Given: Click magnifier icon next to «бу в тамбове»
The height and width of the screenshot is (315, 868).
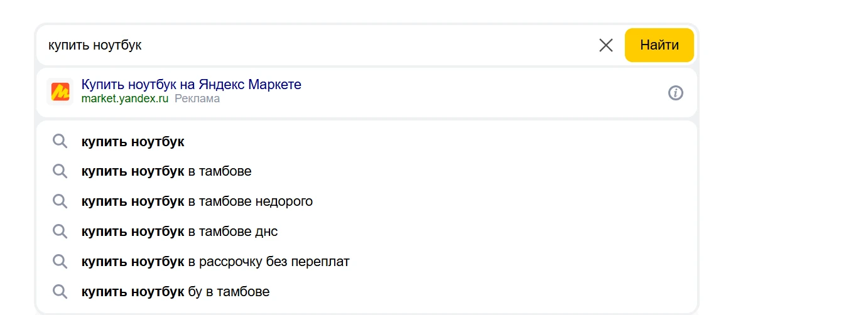Looking at the screenshot, I should coord(60,292).
